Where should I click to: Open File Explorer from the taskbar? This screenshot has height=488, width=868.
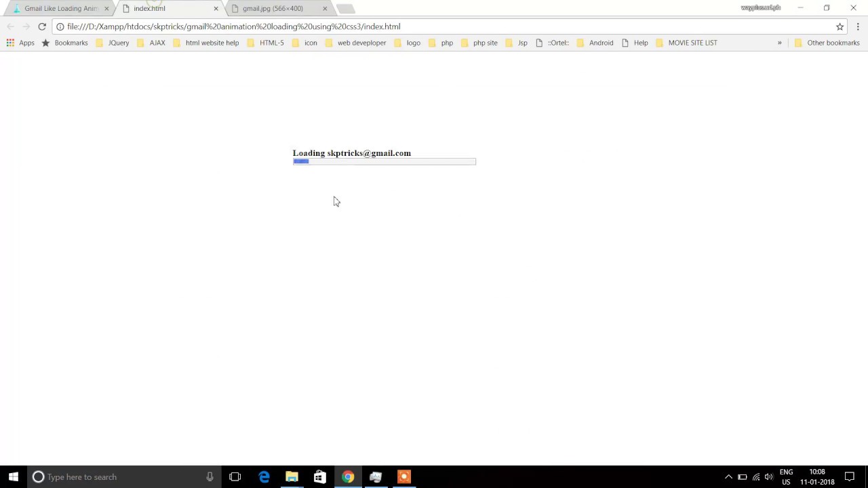click(x=292, y=476)
